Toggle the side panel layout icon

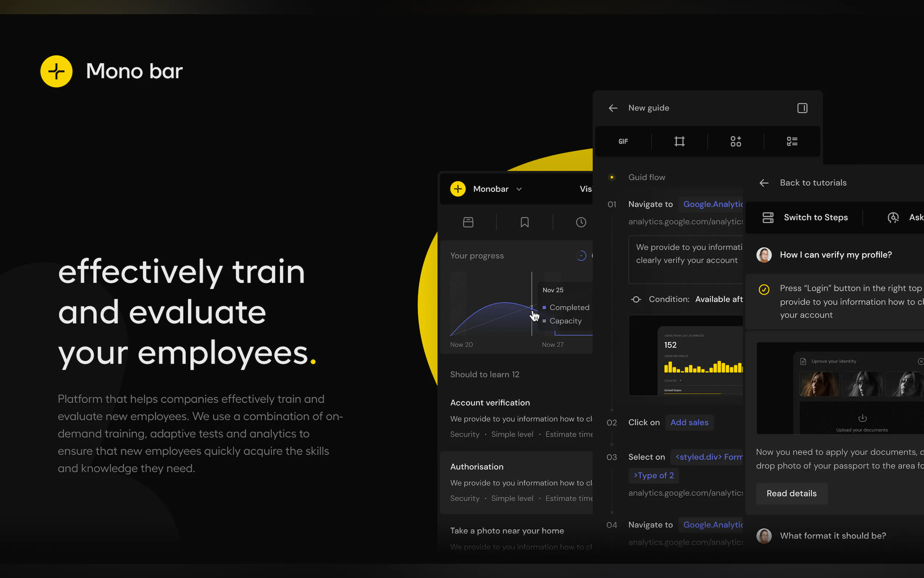802,108
